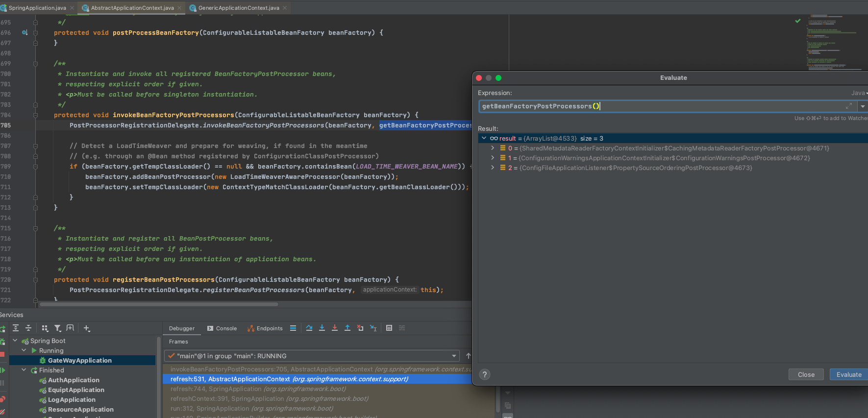Click the Run to Cursor icon

pos(373,328)
